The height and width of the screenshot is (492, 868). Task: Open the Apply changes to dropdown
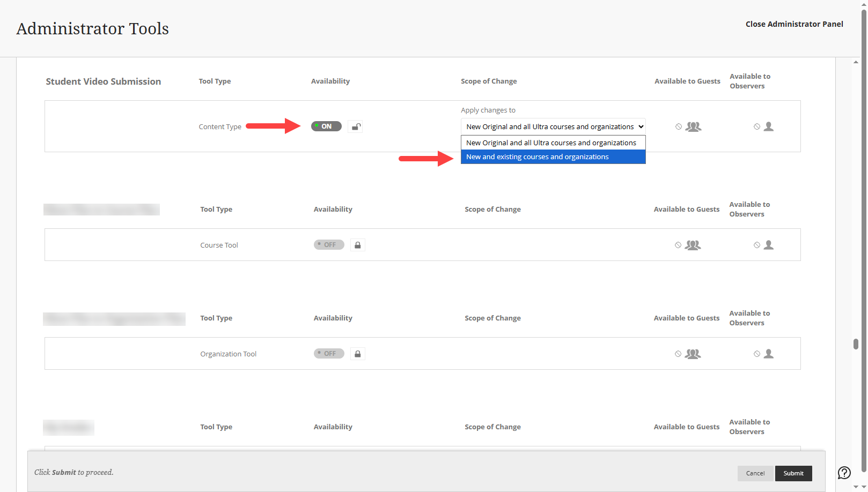tap(553, 126)
